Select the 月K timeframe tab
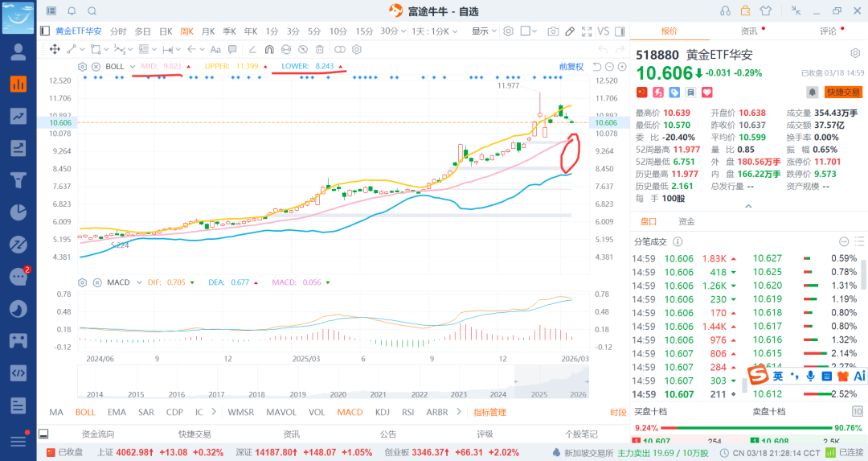 208,31
